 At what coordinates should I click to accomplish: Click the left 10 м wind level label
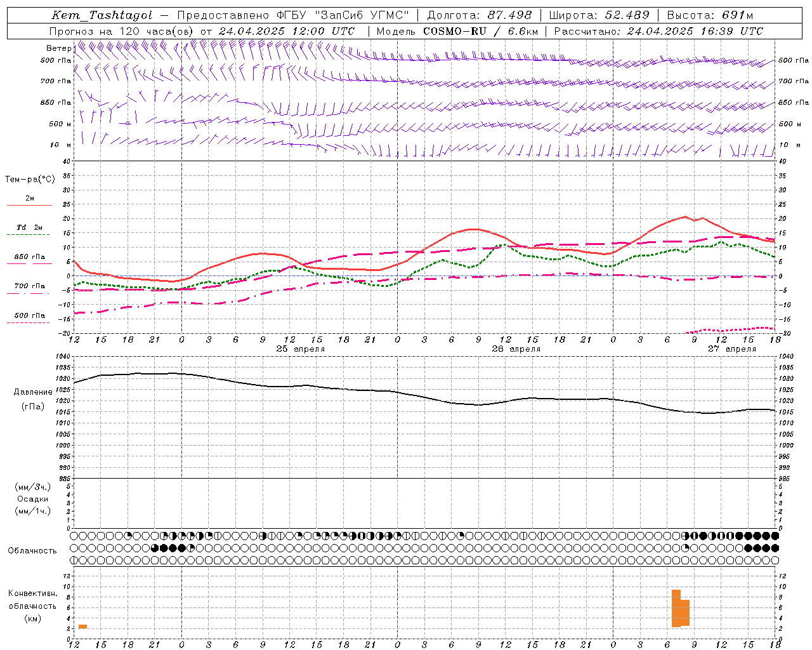click(x=61, y=145)
